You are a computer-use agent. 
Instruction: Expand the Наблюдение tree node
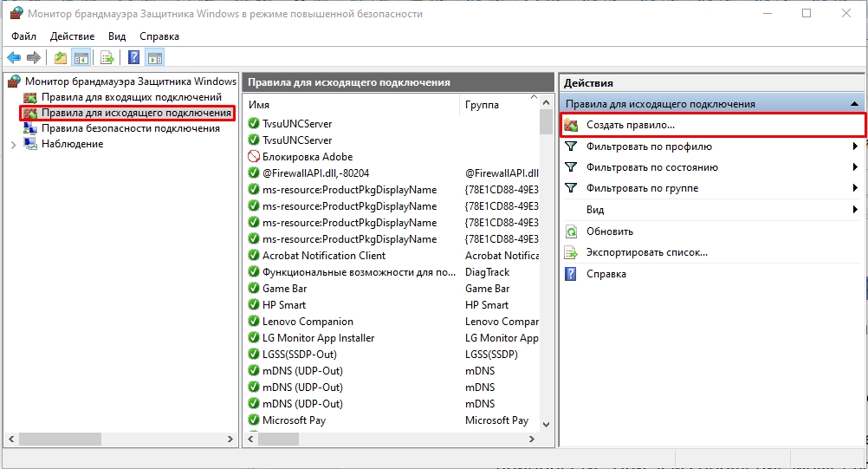pos(13,145)
